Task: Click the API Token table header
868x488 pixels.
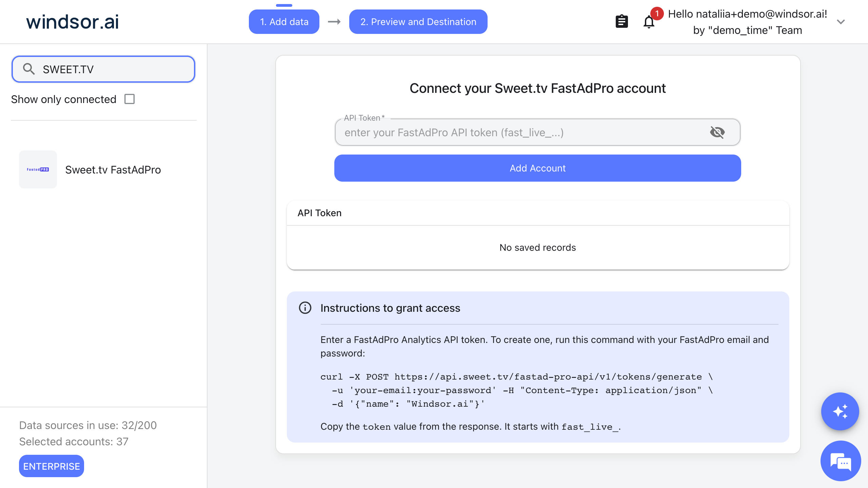Action: point(319,213)
